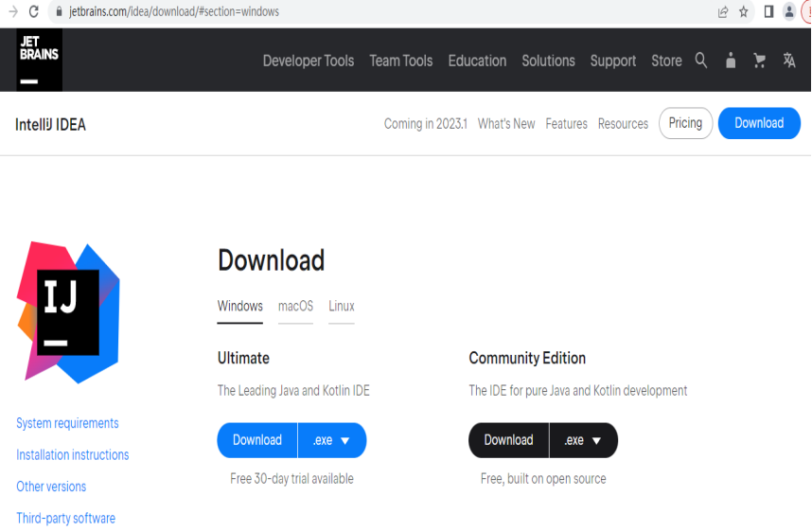This screenshot has width=812, height=531.
Task: Download IntelliJ IDEA Ultimate
Action: coord(257,440)
